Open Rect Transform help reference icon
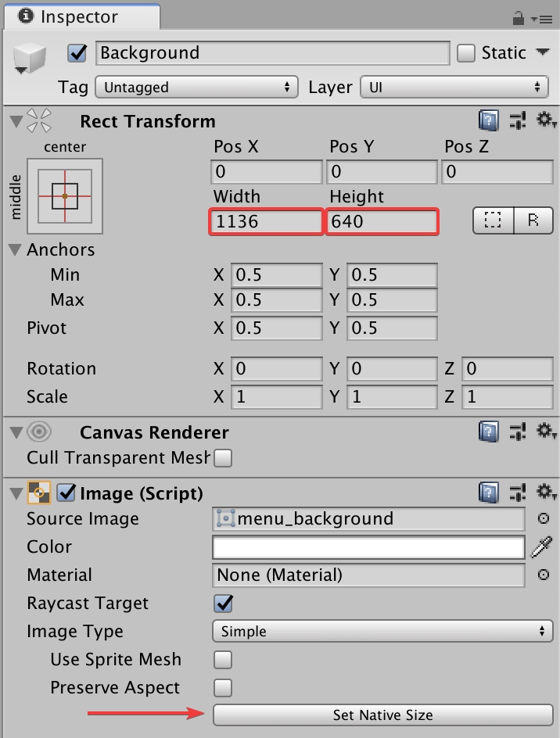Image resolution: width=560 pixels, height=738 pixels. pos(488,121)
